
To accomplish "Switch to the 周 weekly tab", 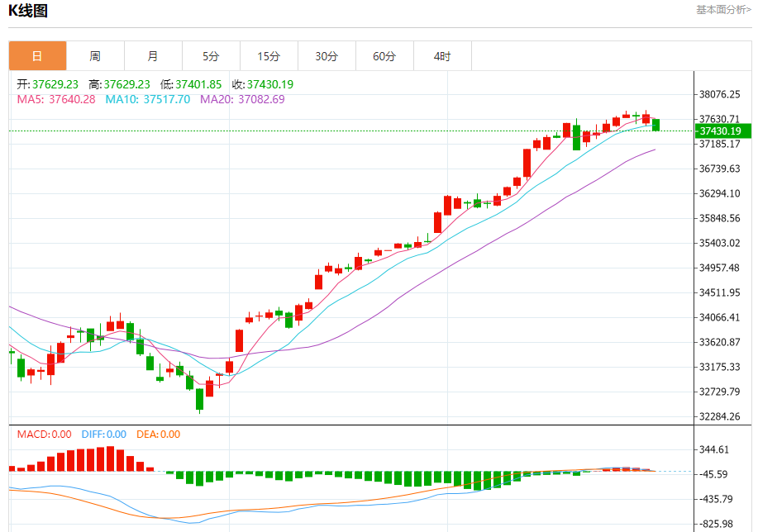I will click(95, 56).
